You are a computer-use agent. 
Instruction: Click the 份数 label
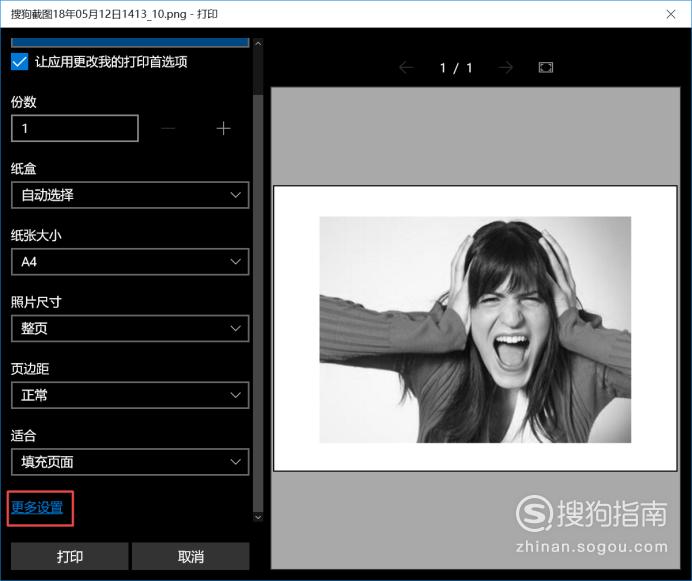[24, 102]
